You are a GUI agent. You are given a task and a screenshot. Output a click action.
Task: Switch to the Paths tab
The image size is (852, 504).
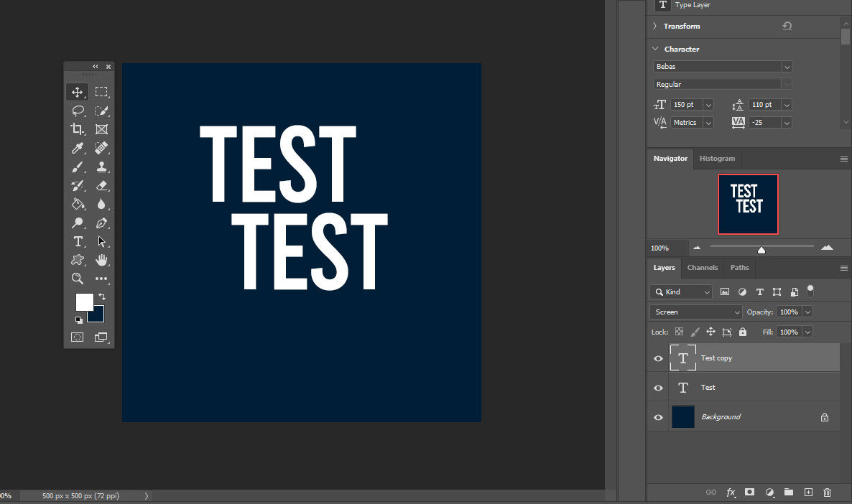click(739, 268)
